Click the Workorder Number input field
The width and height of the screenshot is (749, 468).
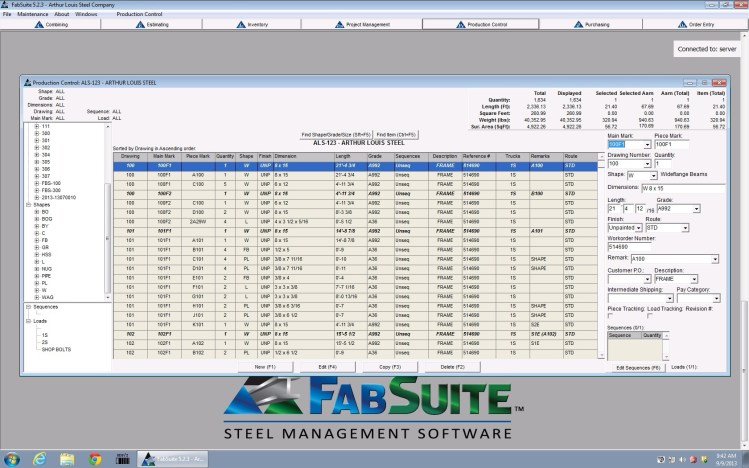(x=626, y=248)
